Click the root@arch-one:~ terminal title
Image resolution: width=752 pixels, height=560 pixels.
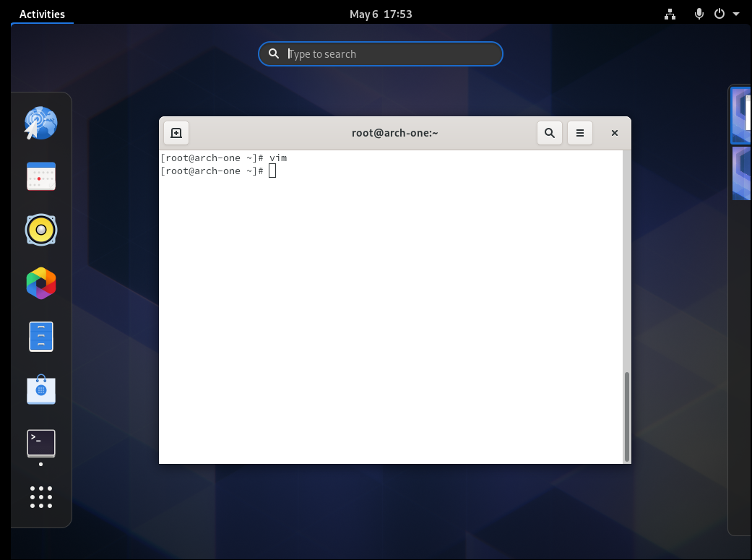click(x=394, y=133)
